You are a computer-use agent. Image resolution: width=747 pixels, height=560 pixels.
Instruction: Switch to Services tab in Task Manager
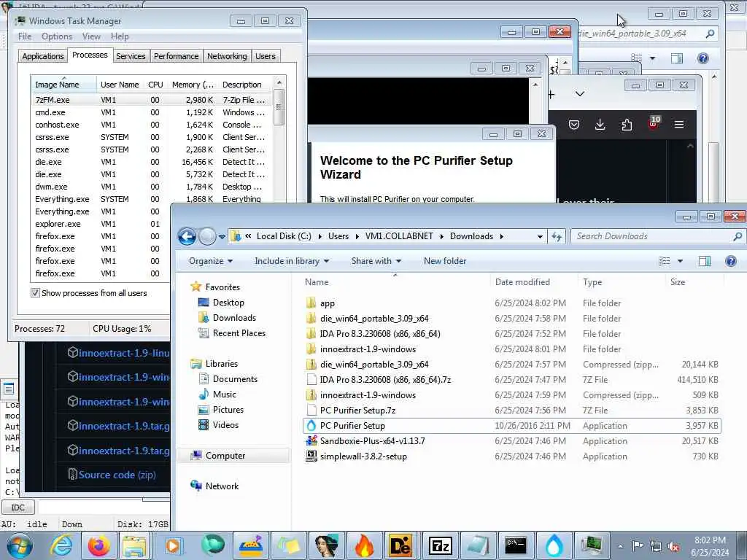point(131,56)
